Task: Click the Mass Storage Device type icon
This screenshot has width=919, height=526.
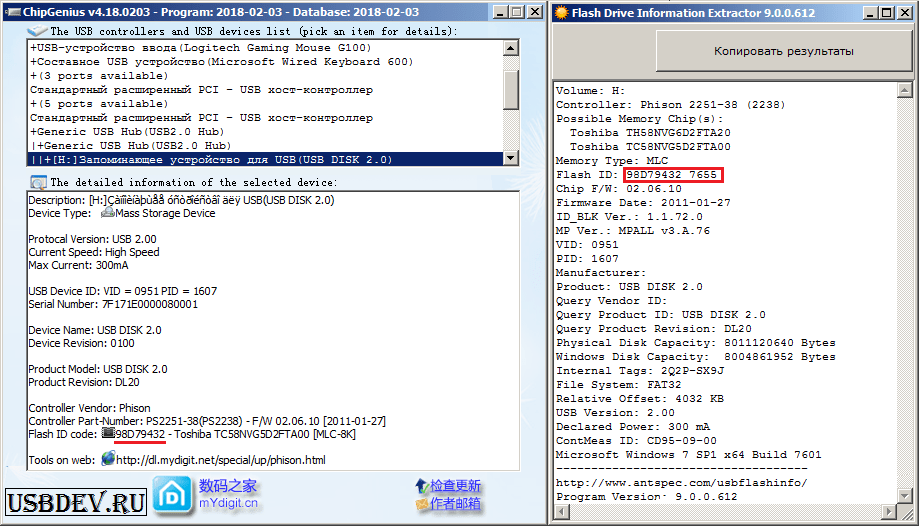Action: [107, 212]
